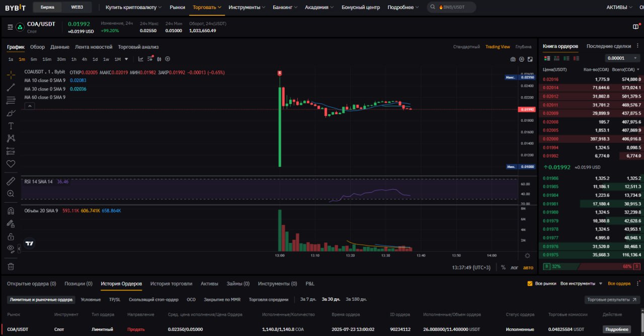The height and width of the screenshot is (336, 644).
Task: Select the ruler measure tool
Action: tap(11, 181)
